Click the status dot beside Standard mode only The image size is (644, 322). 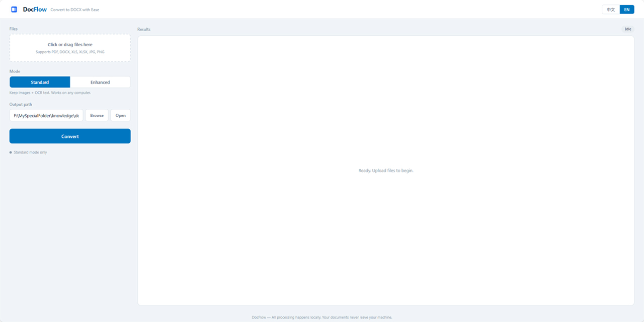tap(11, 152)
